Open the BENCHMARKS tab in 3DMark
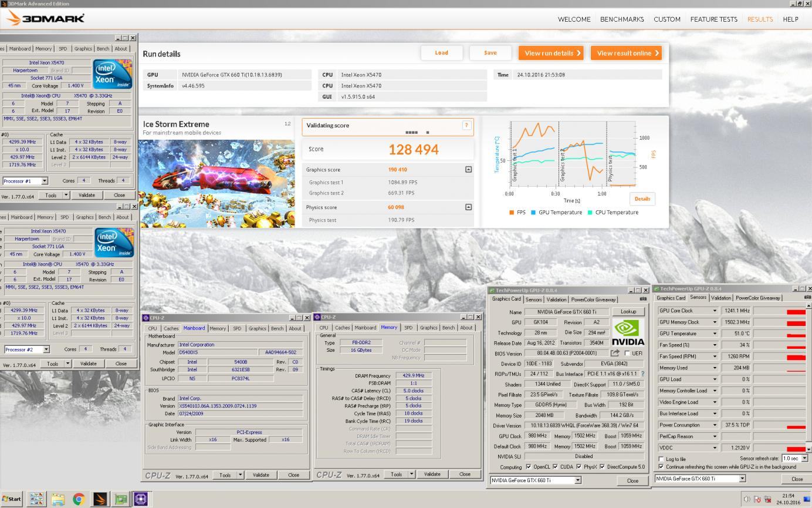812x508 pixels. pos(622,19)
